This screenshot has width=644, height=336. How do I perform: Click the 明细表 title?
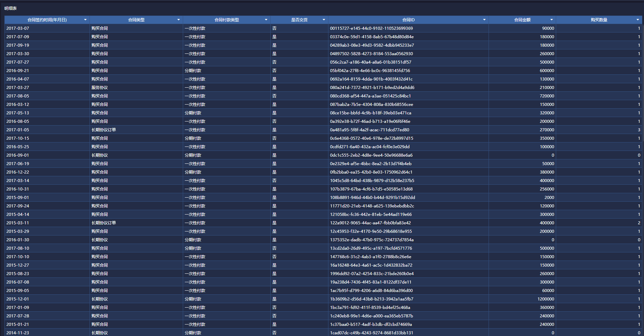[10, 8]
